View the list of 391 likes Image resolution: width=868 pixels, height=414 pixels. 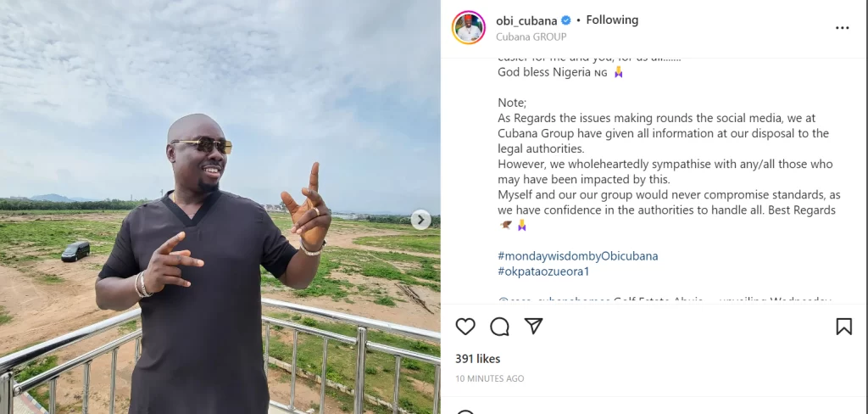click(477, 359)
